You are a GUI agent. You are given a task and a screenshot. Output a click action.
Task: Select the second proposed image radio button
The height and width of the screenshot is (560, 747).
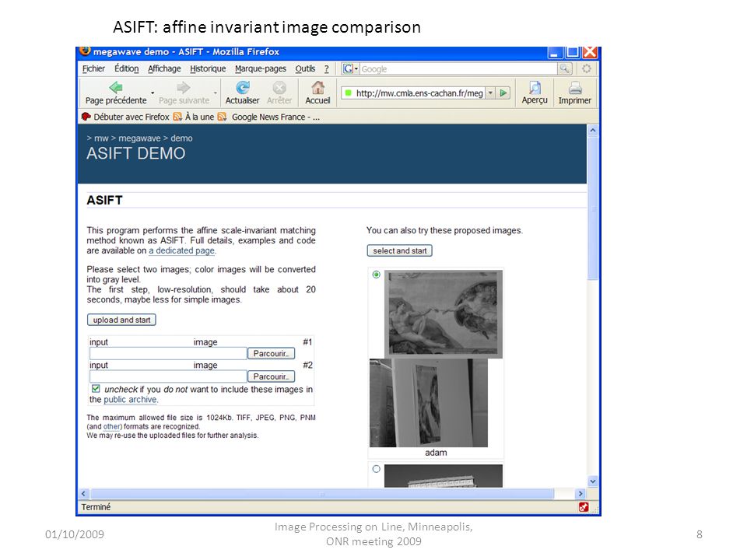tap(377, 469)
